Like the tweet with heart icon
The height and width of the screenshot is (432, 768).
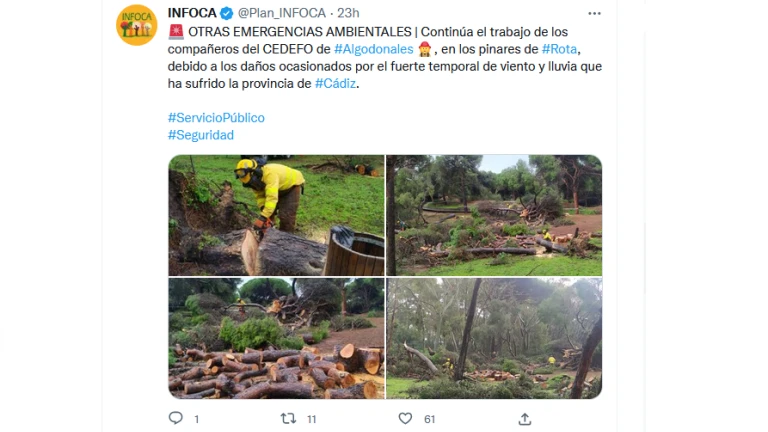click(x=405, y=418)
